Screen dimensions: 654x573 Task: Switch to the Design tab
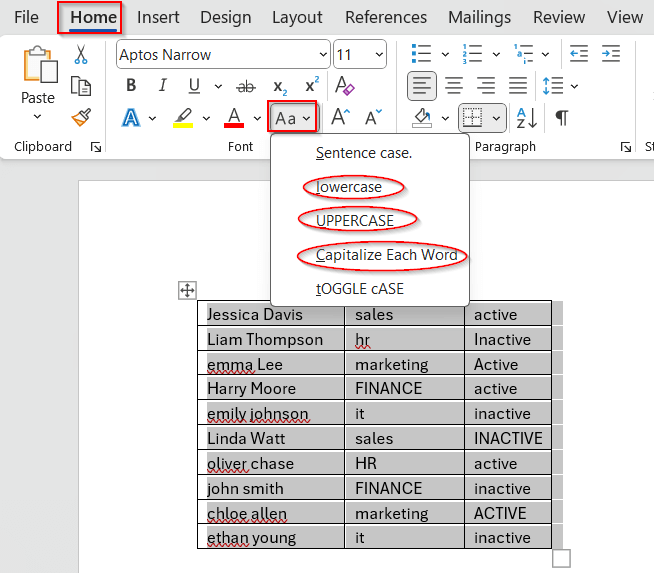226,18
